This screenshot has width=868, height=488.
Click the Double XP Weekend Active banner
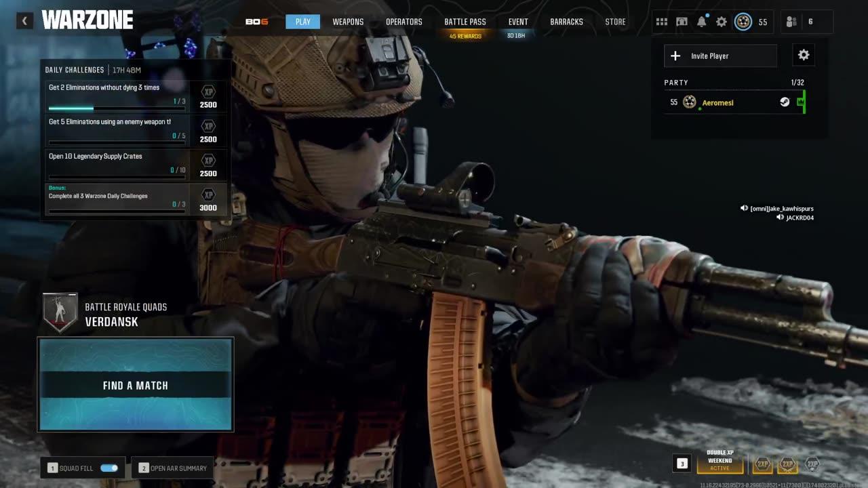click(720, 461)
